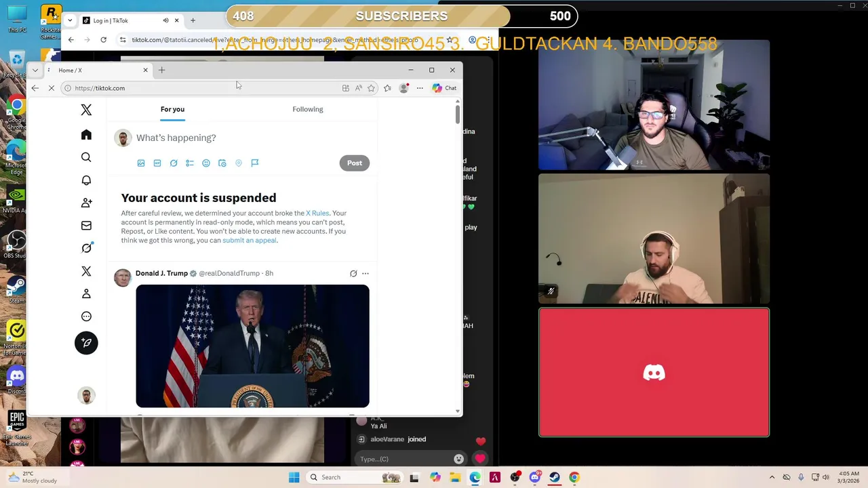Click the flag icon in composer toolbar
The width and height of the screenshot is (868, 488).
pos(255,163)
